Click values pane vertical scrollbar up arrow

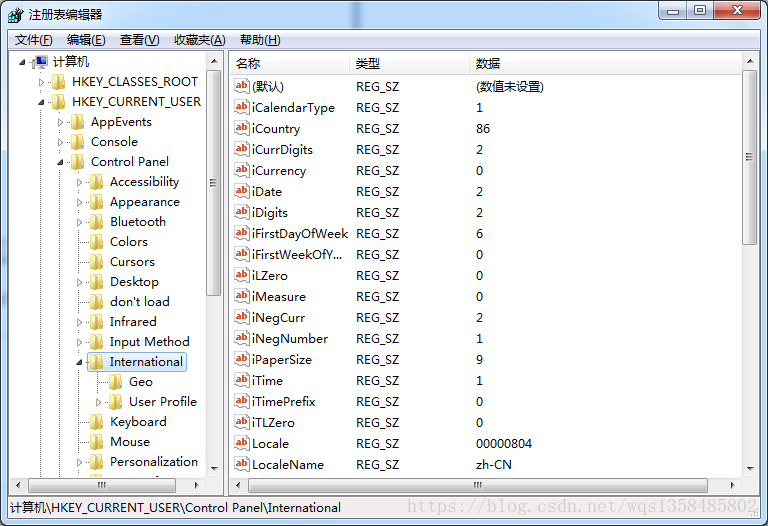point(750,61)
